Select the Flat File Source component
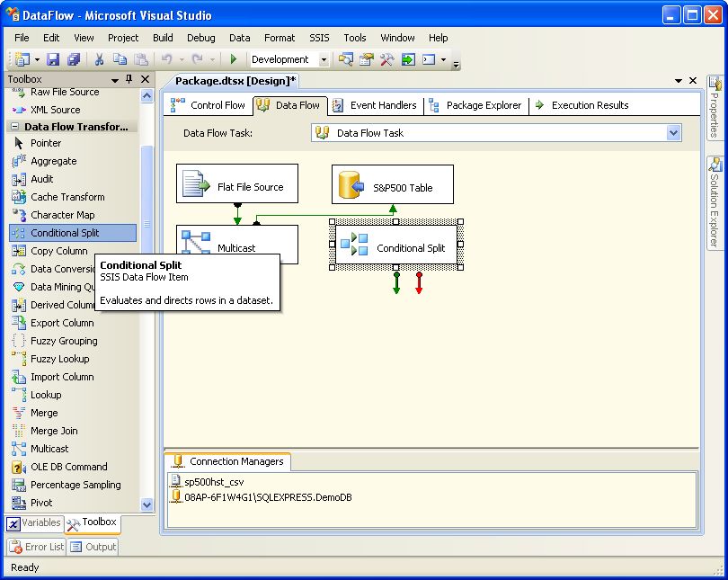Image resolution: width=728 pixels, height=580 pixels. [x=237, y=187]
